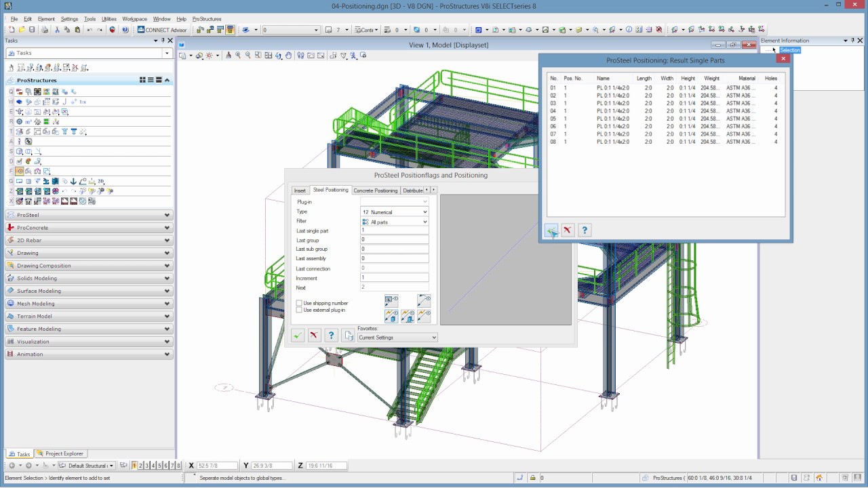The height and width of the screenshot is (488, 868).
Task: Expand the ProConcrete task group
Action: 89,228
